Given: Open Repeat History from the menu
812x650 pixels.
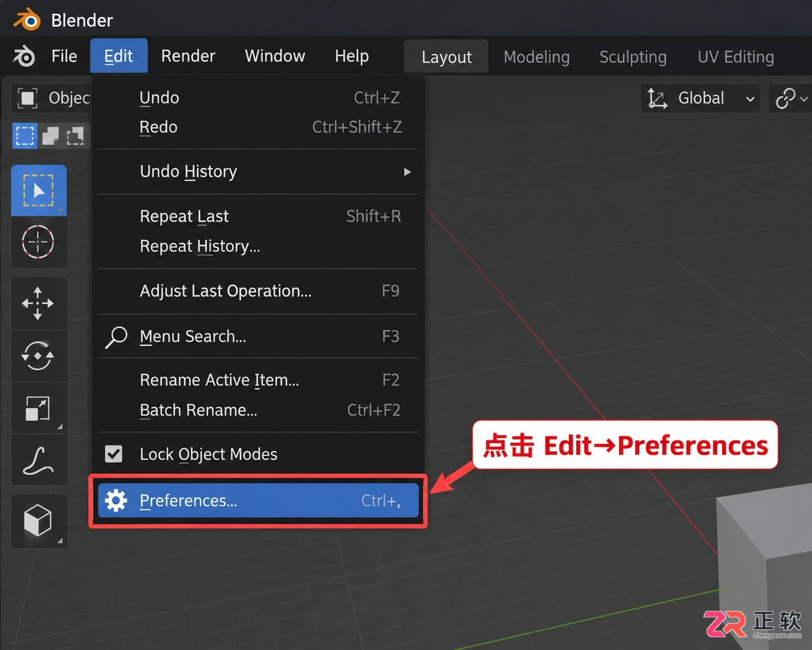Looking at the screenshot, I should click(258, 246).
